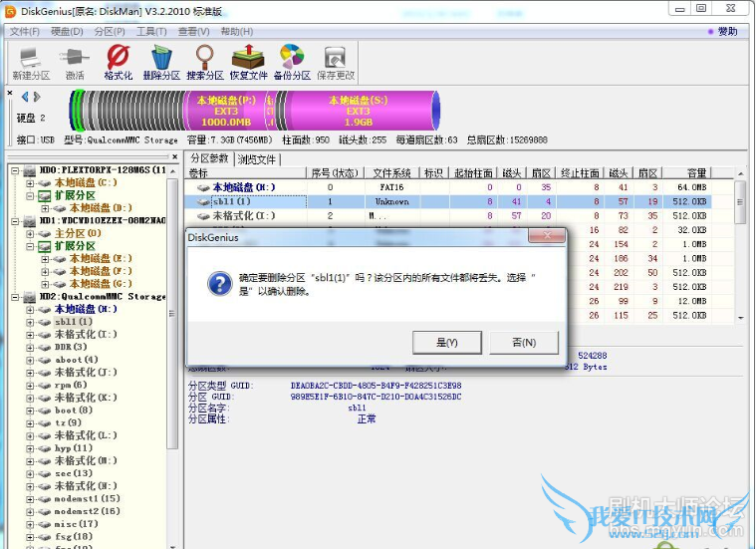Select tz(9) in the tree
The image size is (756, 549).
pos(68,422)
